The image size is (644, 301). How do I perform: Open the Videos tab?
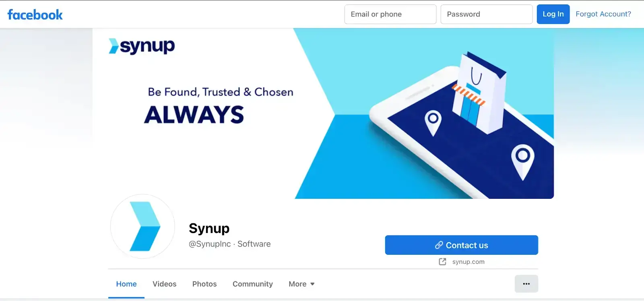(165, 284)
